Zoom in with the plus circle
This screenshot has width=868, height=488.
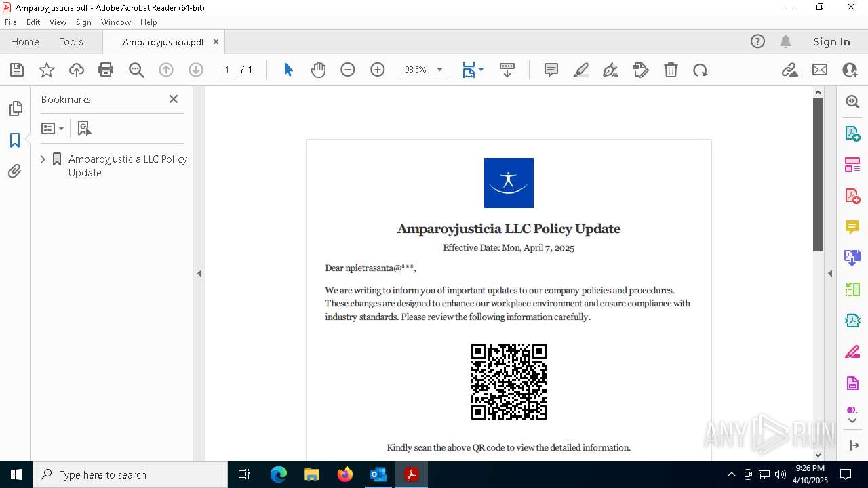coord(378,70)
